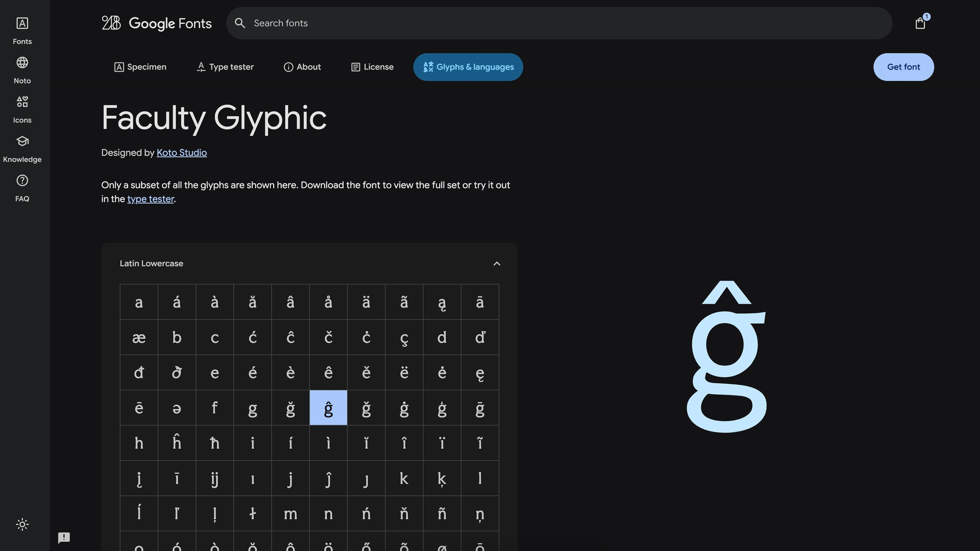
Task: Collapse the Latin Lowercase section
Action: (496, 264)
